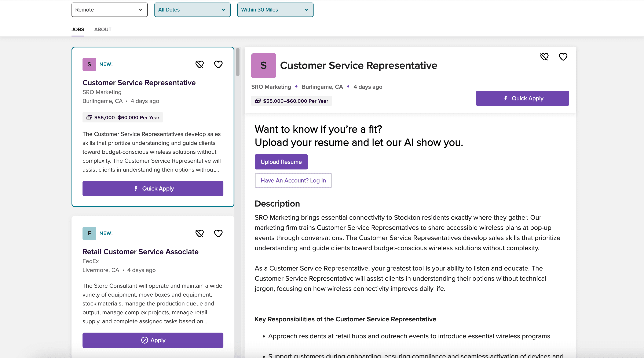Hide the FedEx Retail Customer Service job
The image size is (644, 358).
200,233
